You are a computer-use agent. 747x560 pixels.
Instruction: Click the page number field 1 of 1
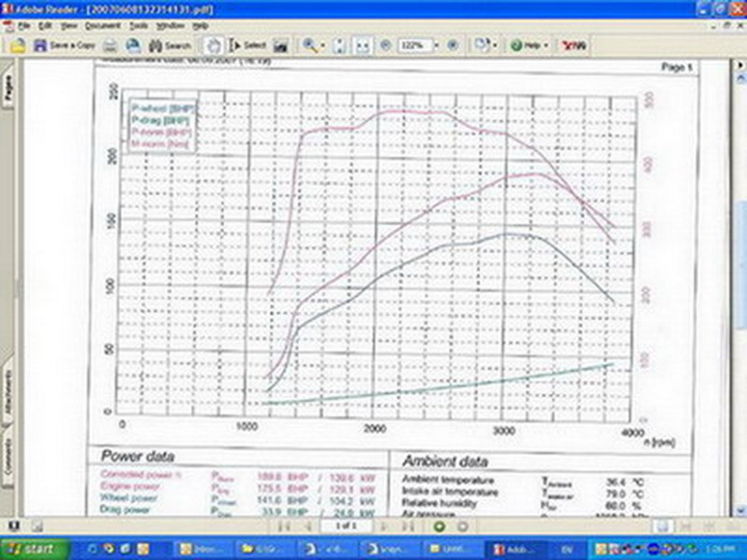345,526
